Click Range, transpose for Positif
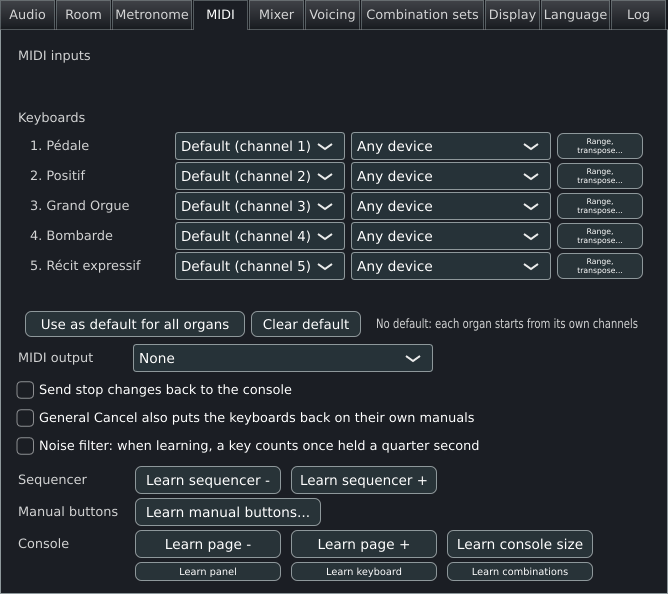 pyautogui.click(x=600, y=176)
